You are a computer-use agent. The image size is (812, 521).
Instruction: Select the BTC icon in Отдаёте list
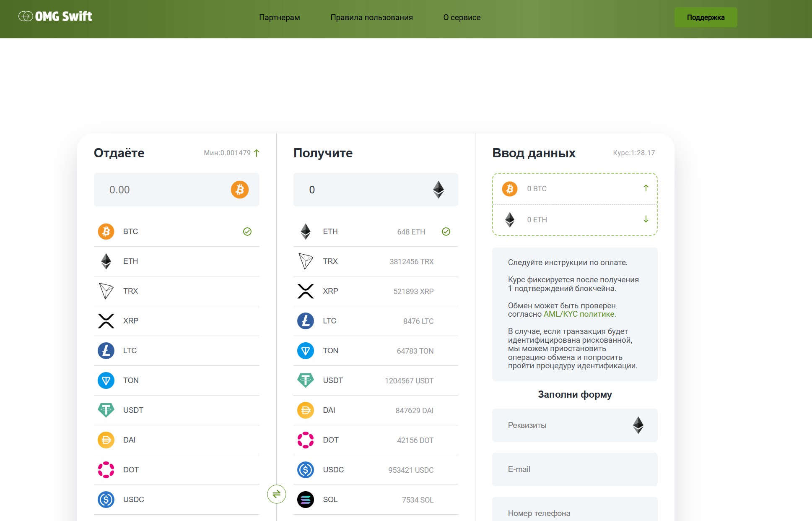tap(106, 231)
